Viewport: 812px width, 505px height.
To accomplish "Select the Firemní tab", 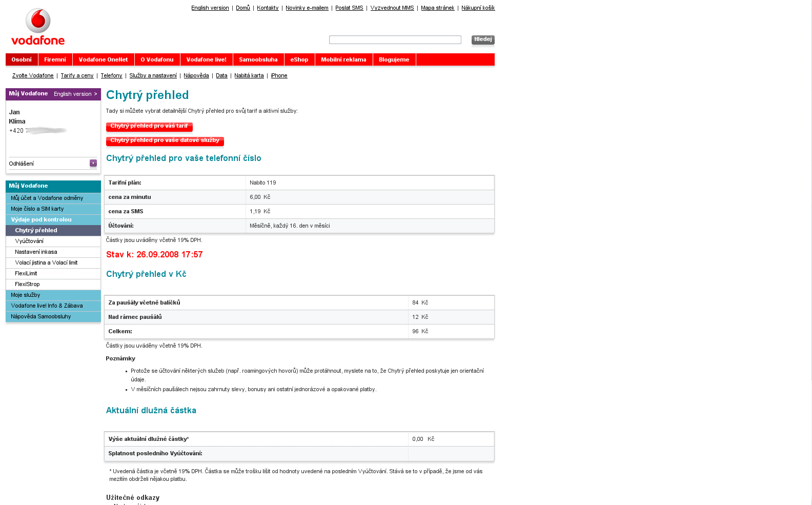I will tap(55, 59).
